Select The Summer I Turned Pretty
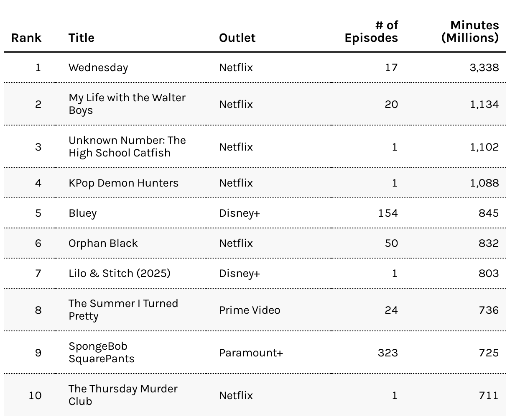510x420 pixels. click(x=123, y=310)
